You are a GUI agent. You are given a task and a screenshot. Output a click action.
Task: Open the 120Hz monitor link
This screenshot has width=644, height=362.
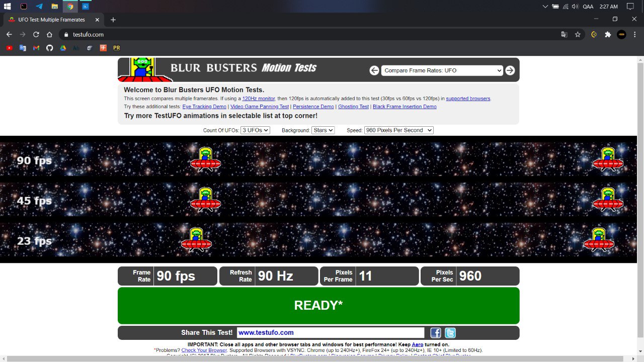click(x=259, y=99)
